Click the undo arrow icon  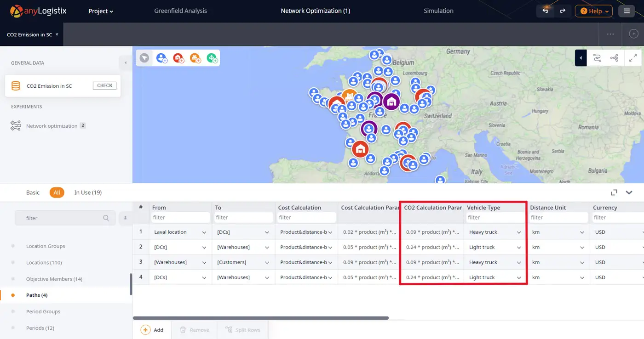click(546, 11)
